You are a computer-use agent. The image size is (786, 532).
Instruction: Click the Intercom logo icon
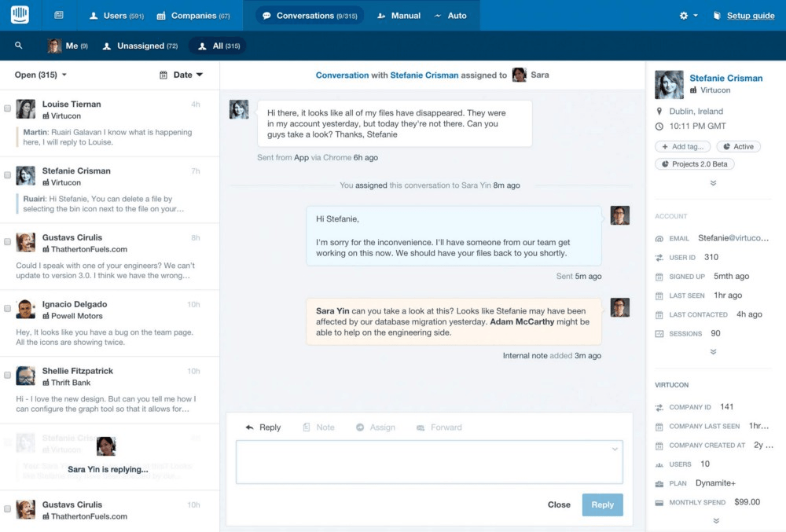coord(20,14)
